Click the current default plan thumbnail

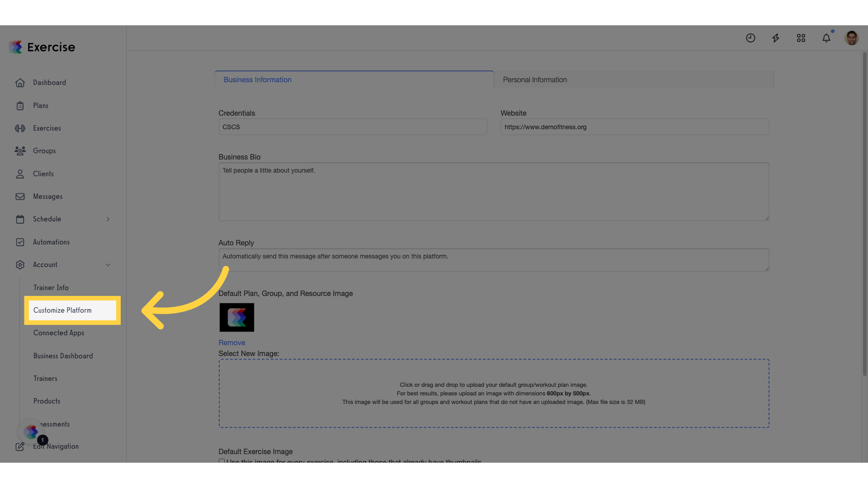(x=237, y=316)
